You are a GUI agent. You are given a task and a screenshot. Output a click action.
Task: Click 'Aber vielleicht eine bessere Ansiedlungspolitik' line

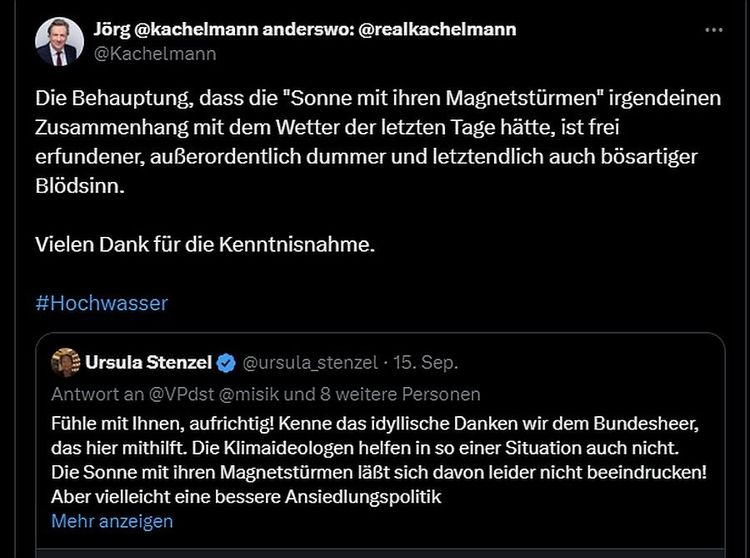click(246, 497)
